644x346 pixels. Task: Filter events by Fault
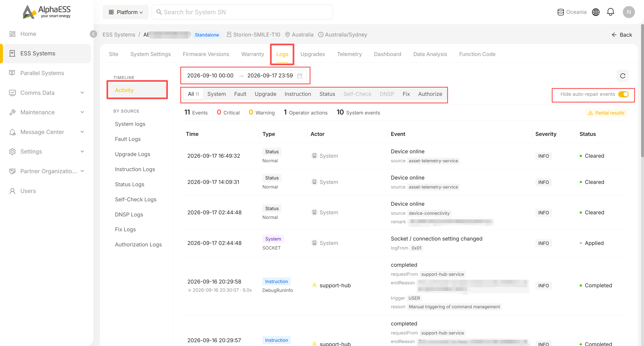tap(240, 94)
